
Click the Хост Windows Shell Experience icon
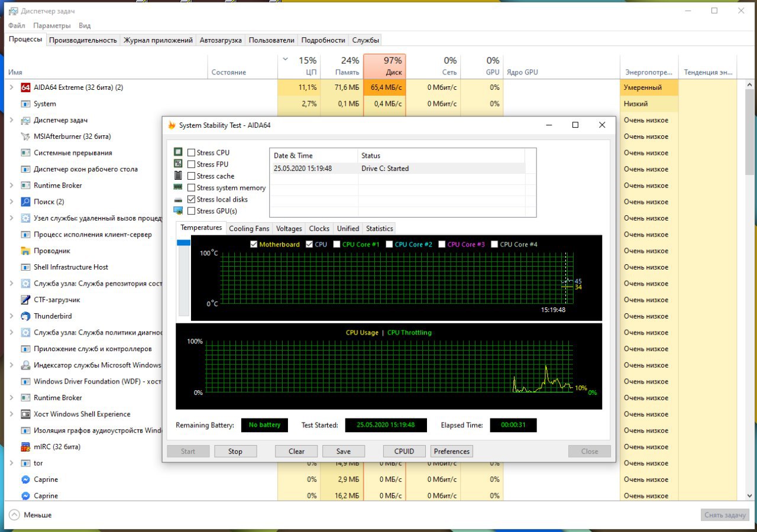(25, 414)
